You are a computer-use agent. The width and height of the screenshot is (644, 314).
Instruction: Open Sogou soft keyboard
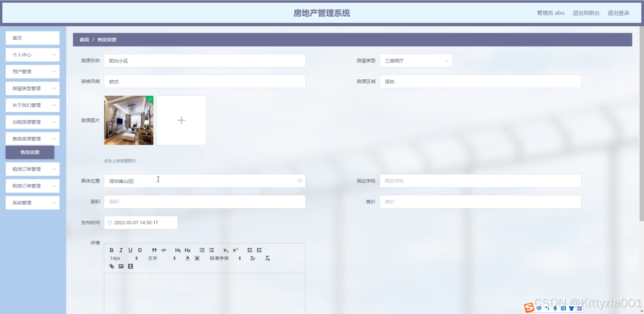pos(563,308)
